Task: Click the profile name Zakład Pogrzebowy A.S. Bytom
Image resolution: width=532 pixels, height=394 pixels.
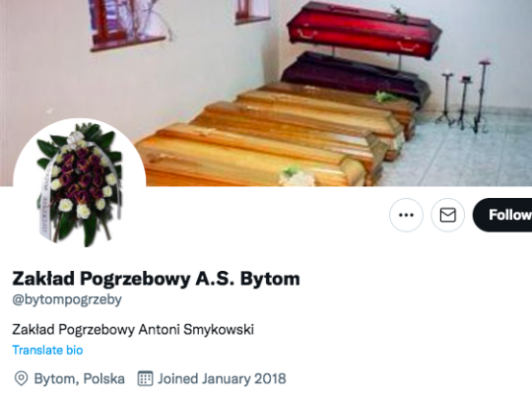Action: [156, 279]
